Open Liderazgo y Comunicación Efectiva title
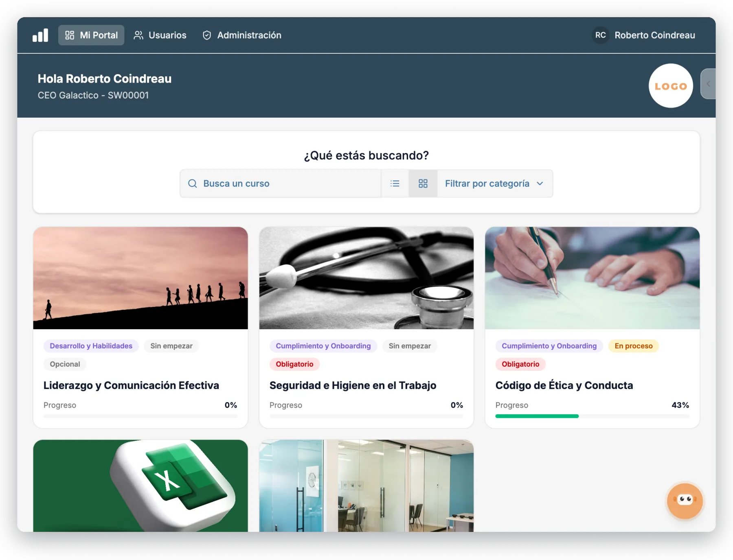 tap(131, 385)
